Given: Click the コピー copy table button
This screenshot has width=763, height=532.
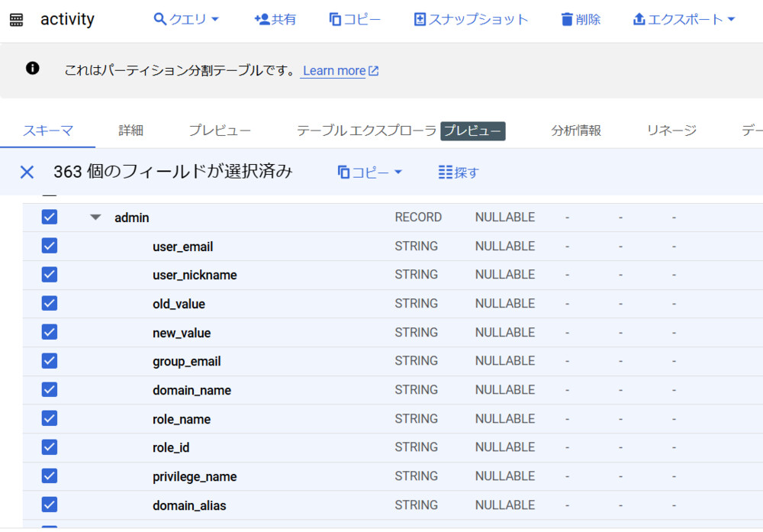Looking at the screenshot, I should pyautogui.click(x=355, y=19).
